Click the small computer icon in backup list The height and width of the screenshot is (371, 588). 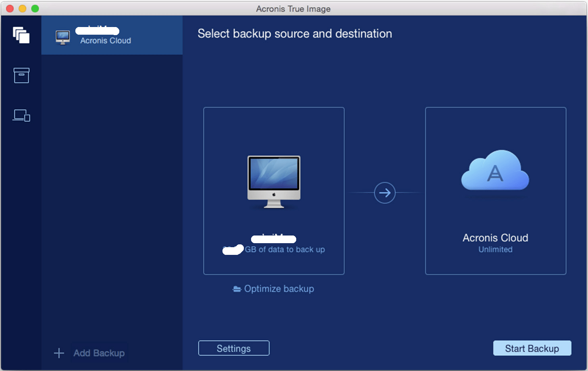point(63,38)
